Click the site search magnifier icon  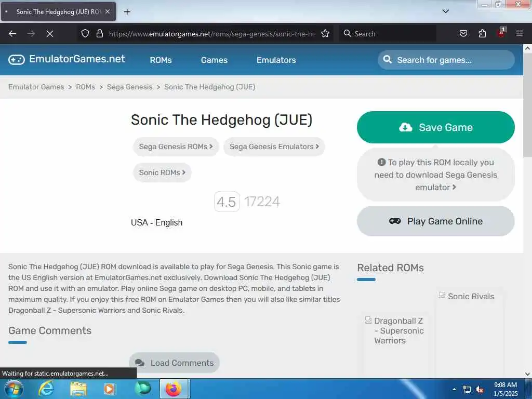tap(387, 60)
